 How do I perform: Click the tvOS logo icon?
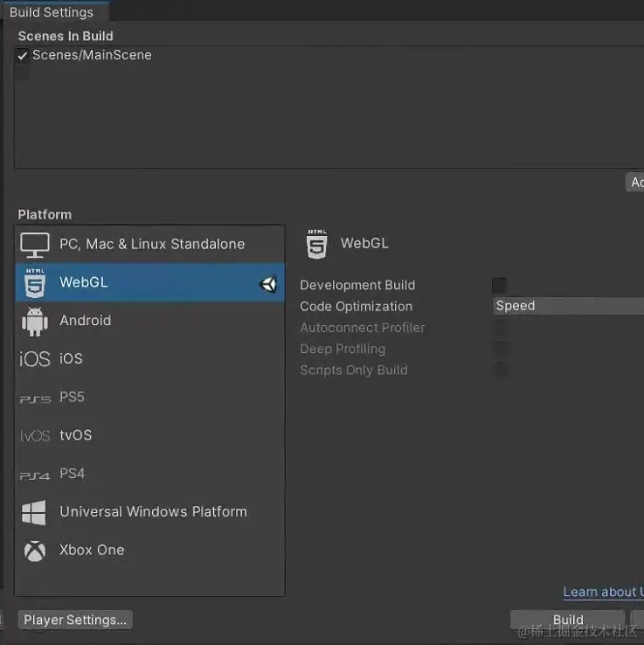(x=35, y=435)
